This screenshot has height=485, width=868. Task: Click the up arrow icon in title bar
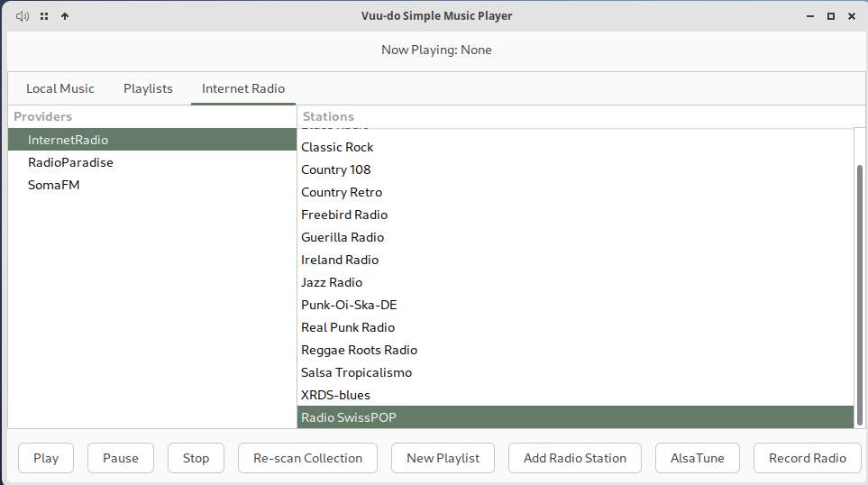(65, 16)
